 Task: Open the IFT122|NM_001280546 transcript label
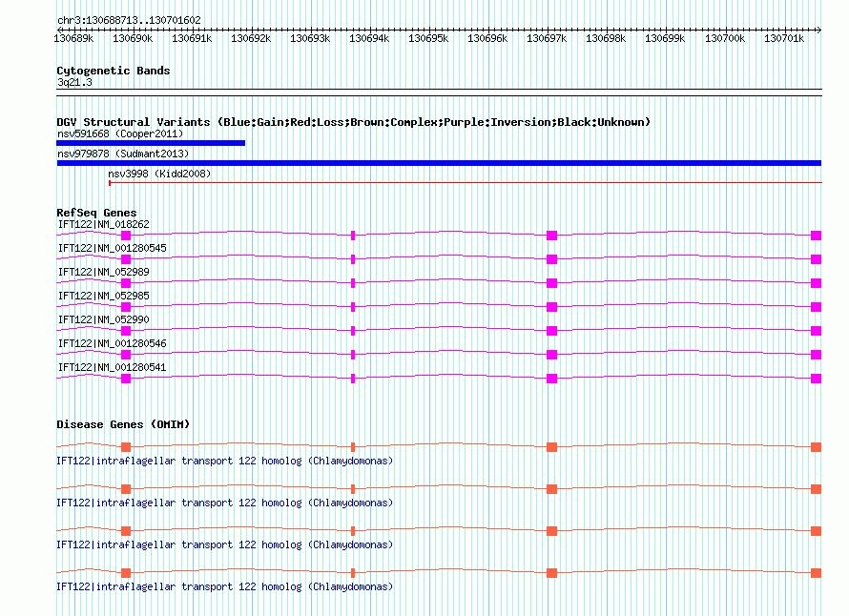point(112,343)
